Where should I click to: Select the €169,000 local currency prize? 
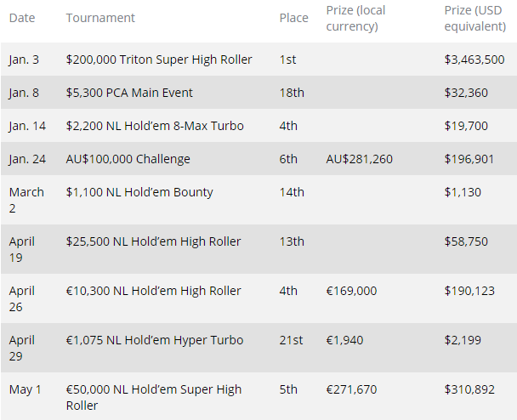[351, 291]
